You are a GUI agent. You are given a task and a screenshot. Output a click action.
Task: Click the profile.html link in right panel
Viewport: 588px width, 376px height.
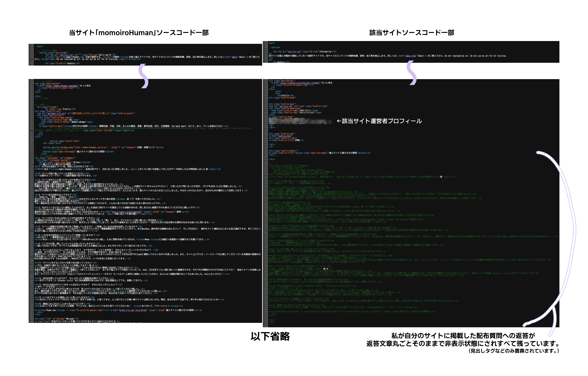(285, 136)
